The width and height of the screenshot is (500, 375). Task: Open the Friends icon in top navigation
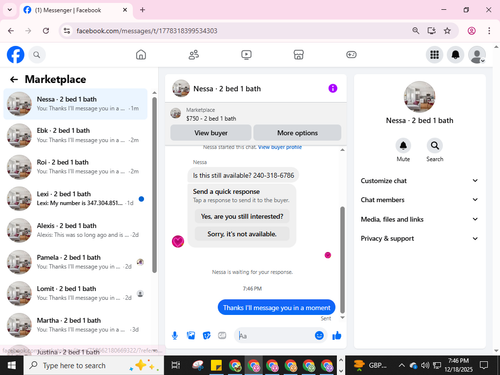click(x=194, y=55)
